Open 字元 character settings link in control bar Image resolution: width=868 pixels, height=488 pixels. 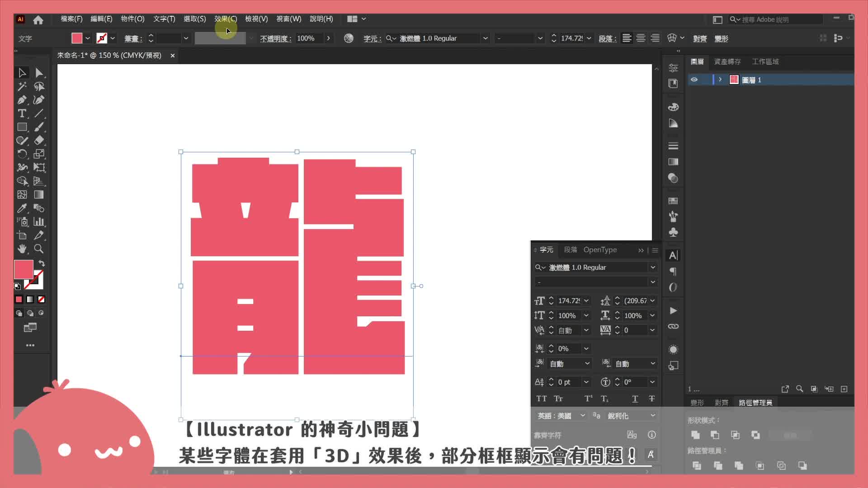click(372, 39)
